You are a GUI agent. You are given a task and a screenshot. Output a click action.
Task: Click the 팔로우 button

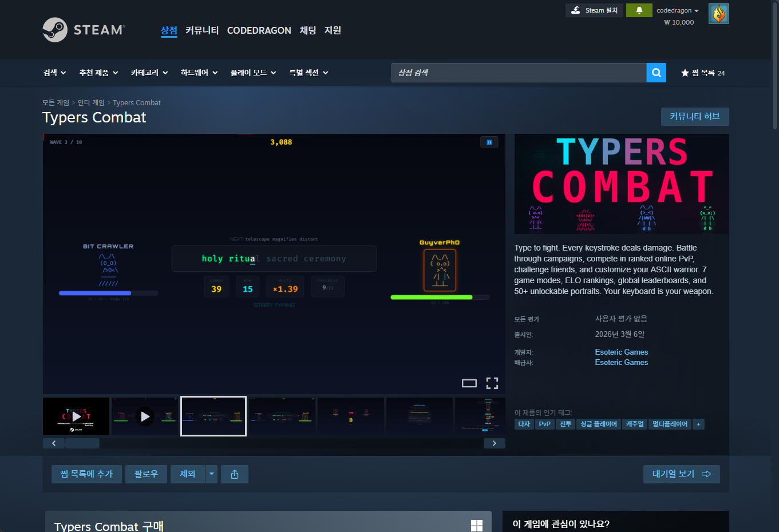tap(146, 474)
